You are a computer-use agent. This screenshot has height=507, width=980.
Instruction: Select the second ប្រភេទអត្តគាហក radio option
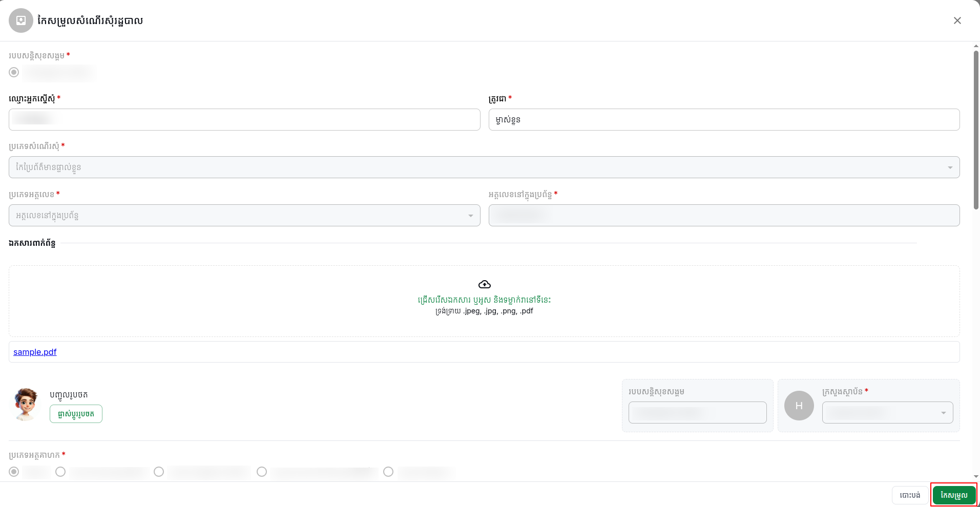60,472
